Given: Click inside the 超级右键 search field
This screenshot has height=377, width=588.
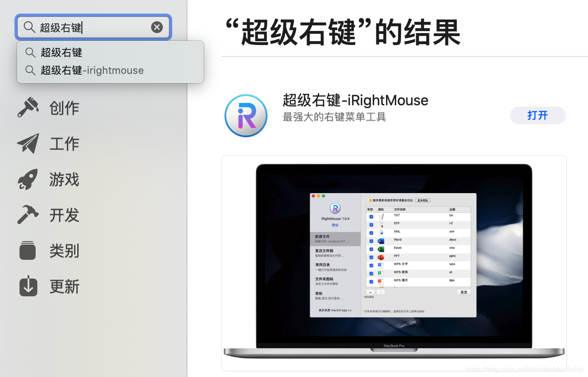Looking at the screenshot, I should pyautogui.click(x=93, y=27).
